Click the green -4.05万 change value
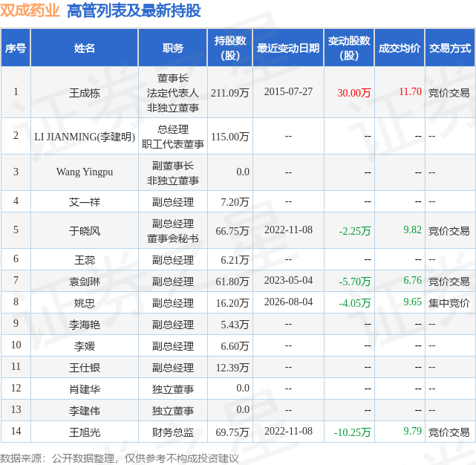This screenshot has width=476, height=465. coord(355,303)
